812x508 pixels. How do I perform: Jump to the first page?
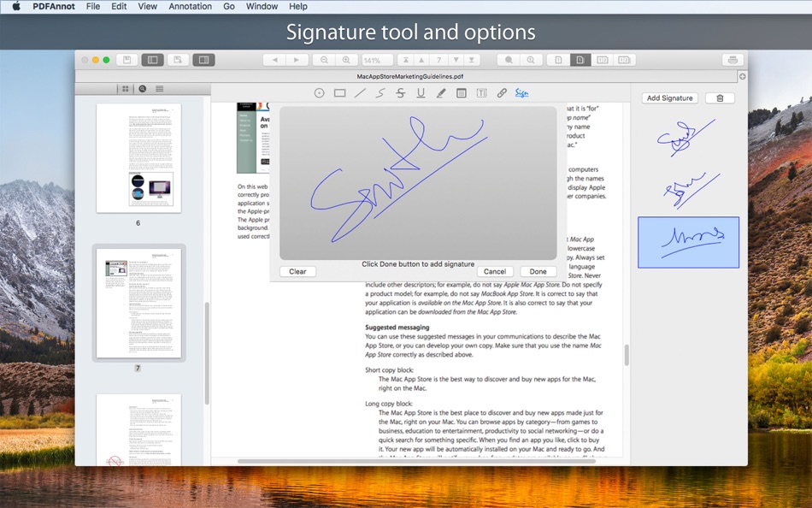click(x=406, y=60)
